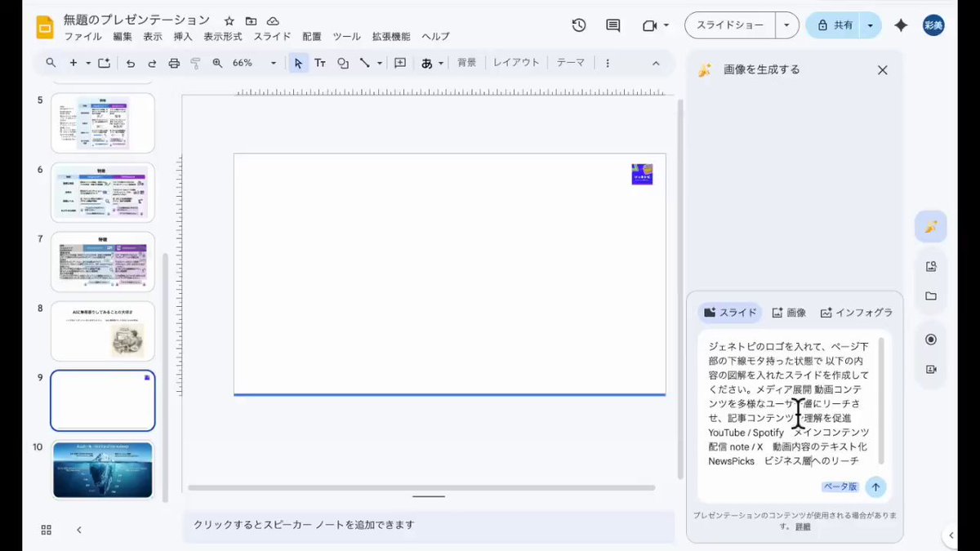
Task: Open the 挿入 menu
Action: (183, 37)
